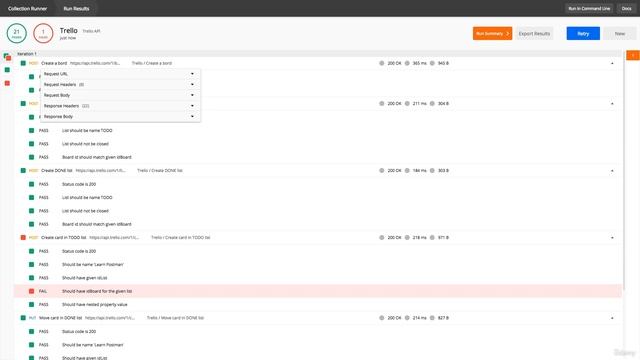Click 'Trello / Move card in DONE list' path
Screen dimensions: 640x360
coord(175,318)
